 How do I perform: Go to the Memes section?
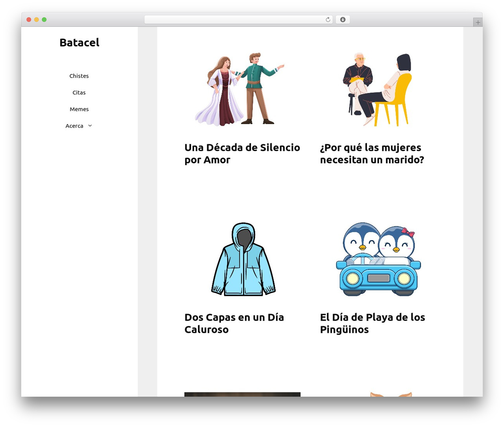(x=79, y=109)
